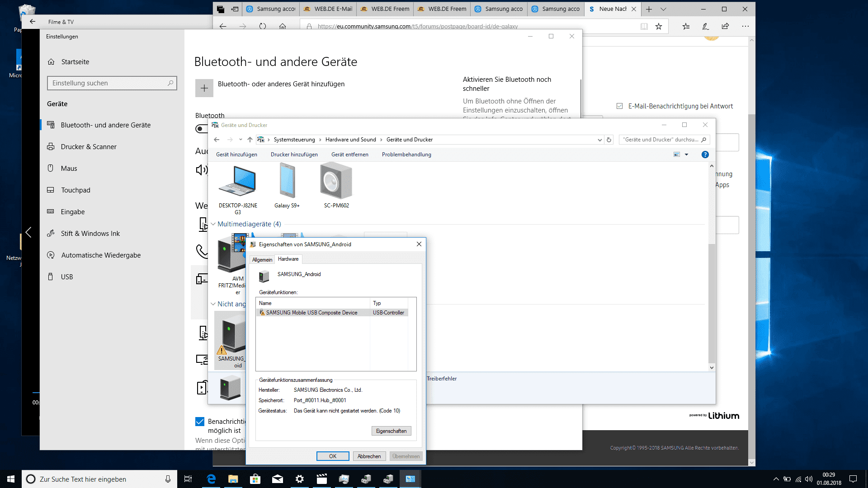Toggle the Bluetooth switch in Settings
Screen dimensions: 868x488
pyautogui.click(x=202, y=129)
